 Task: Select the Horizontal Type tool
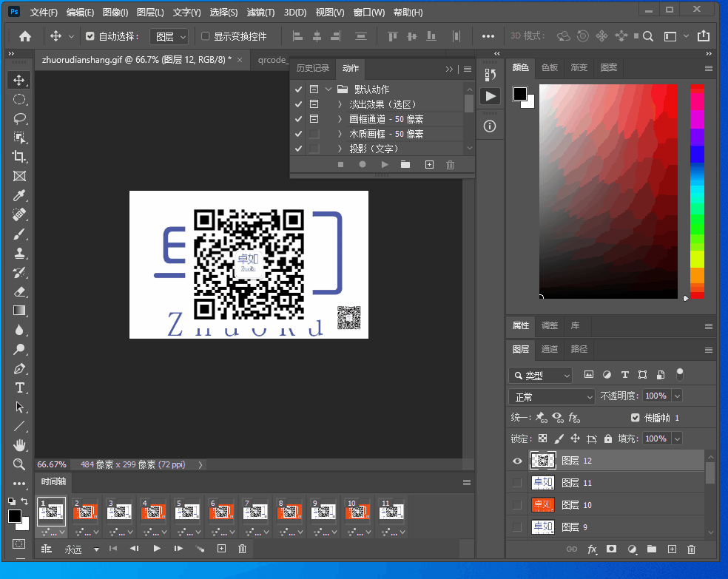pyautogui.click(x=19, y=387)
